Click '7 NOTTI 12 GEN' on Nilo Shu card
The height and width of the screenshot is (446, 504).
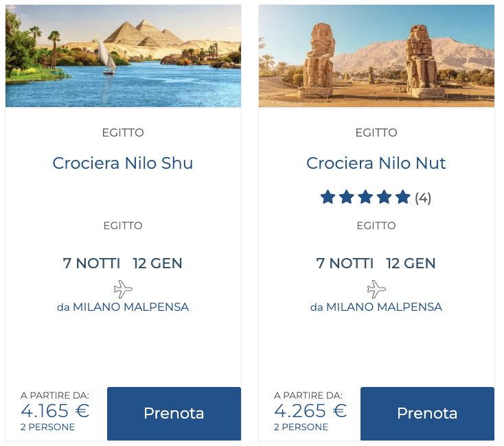pyautogui.click(x=123, y=263)
